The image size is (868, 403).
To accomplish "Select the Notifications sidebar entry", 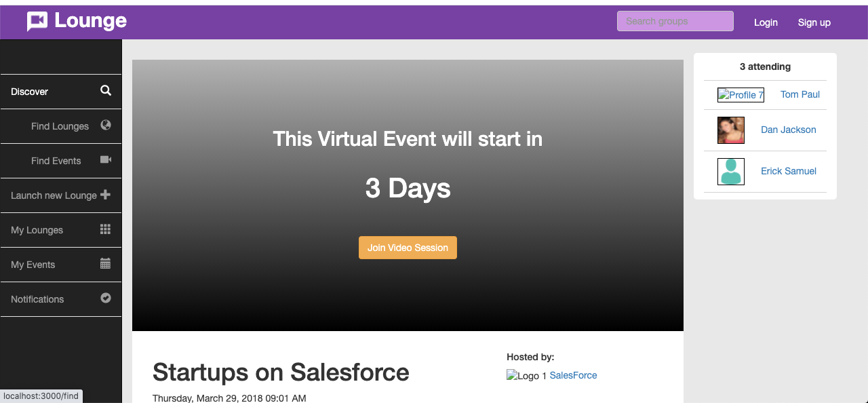I will tap(61, 299).
